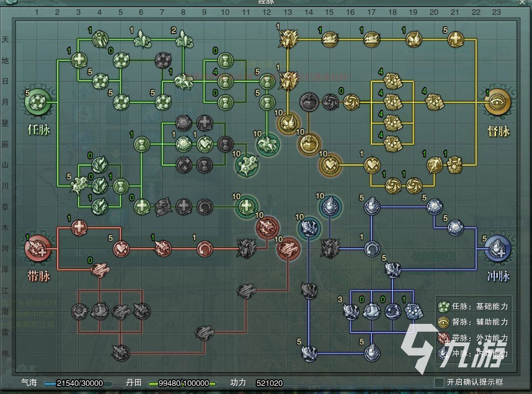The width and height of the screenshot is (532, 394).
Task: Close the 经脉 window with the X
Action: [x=522, y=2]
